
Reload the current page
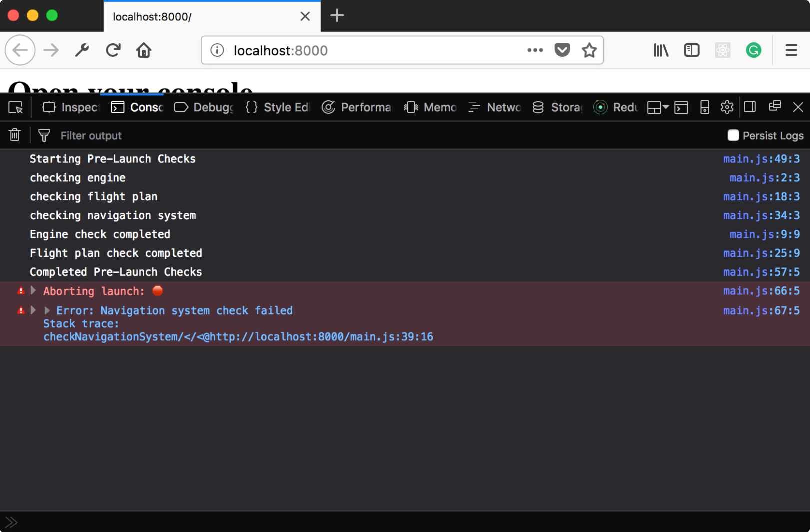click(x=113, y=50)
